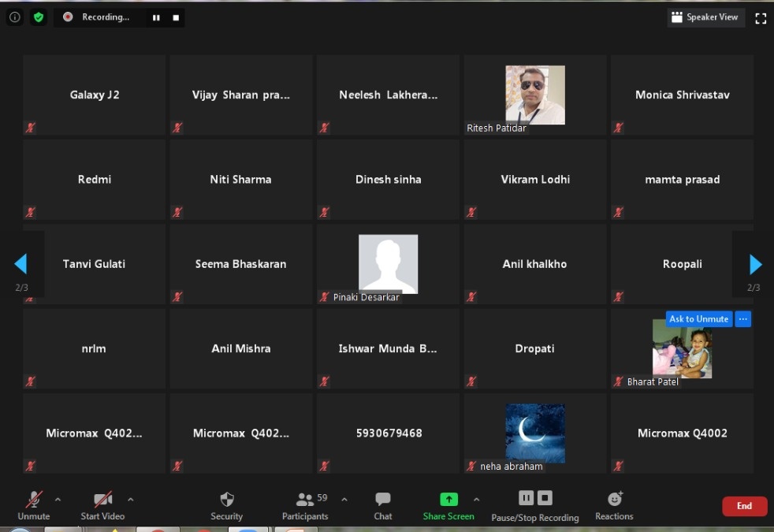This screenshot has height=532, width=774.
Task: Stop recording from the top recording bar
Action: click(x=176, y=18)
